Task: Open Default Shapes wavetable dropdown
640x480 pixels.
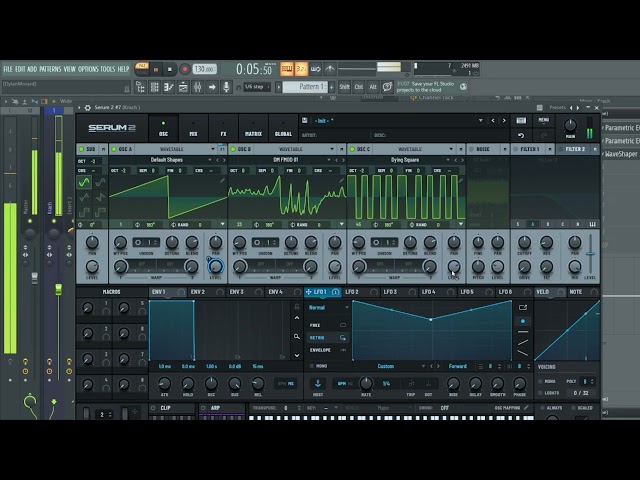Action: point(210,160)
